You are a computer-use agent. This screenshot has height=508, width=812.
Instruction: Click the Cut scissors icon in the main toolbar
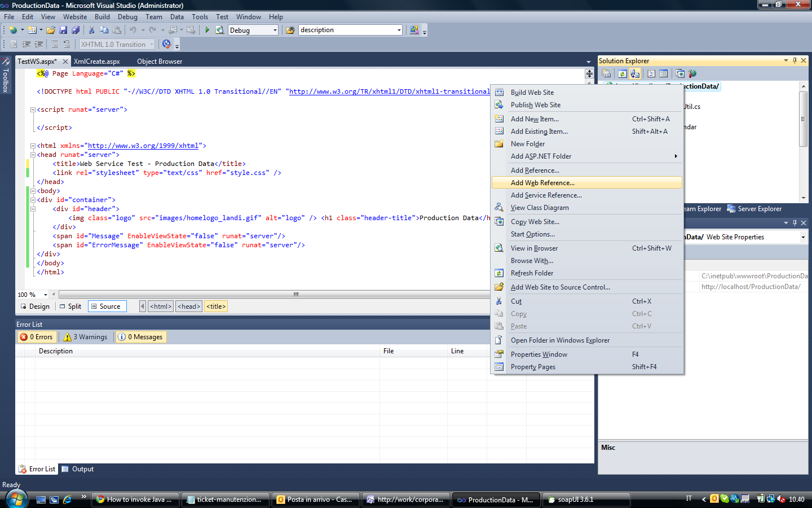pos(91,30)
